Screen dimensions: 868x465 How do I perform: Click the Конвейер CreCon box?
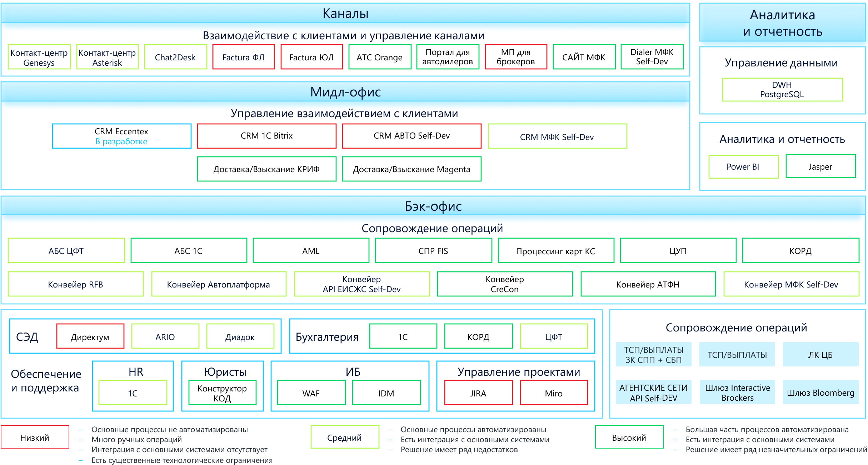coord(505,284)
